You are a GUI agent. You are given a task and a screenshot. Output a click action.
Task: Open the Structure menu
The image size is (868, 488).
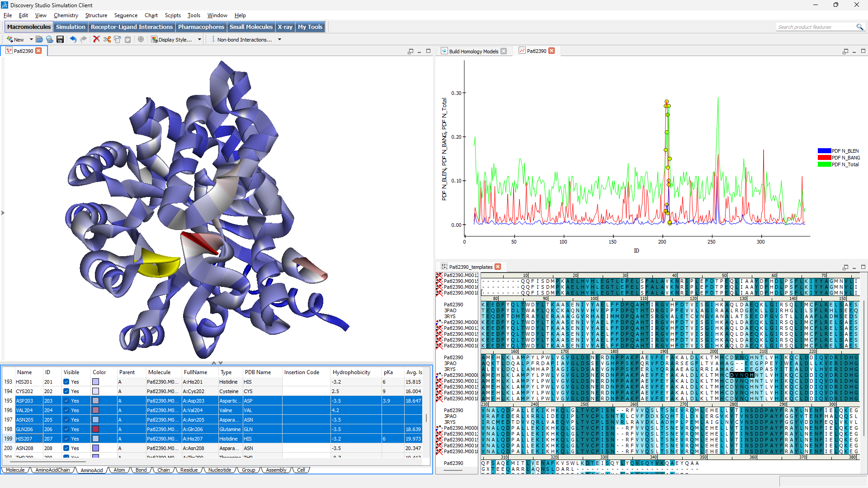pyautogui.click(x=96, y=15)
